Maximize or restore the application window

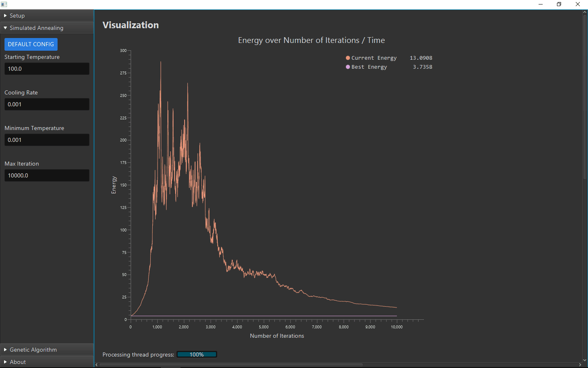click(559, 4)
